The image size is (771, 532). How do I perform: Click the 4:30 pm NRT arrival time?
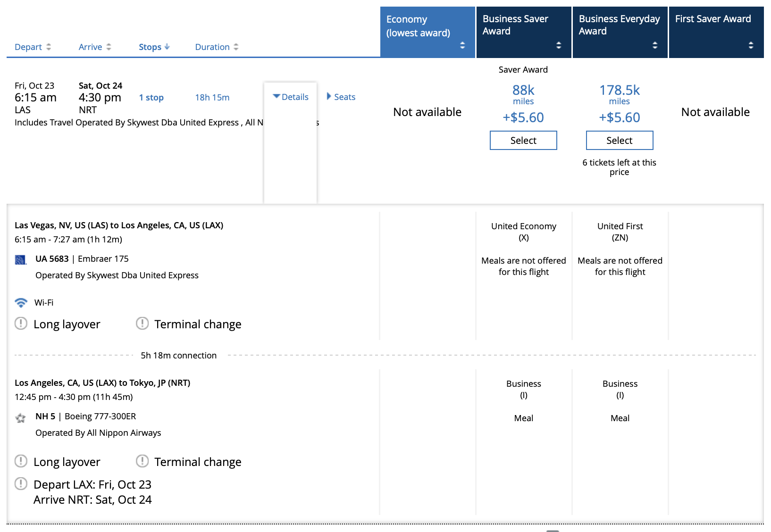tap(100, 98)
